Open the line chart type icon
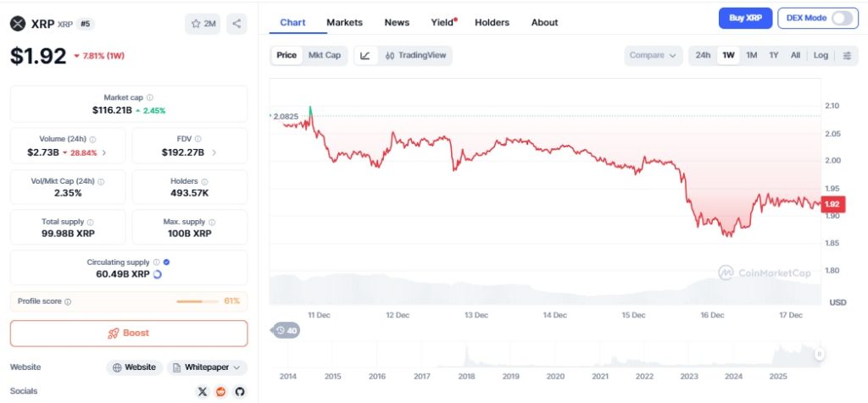 (x=365, y=55)
